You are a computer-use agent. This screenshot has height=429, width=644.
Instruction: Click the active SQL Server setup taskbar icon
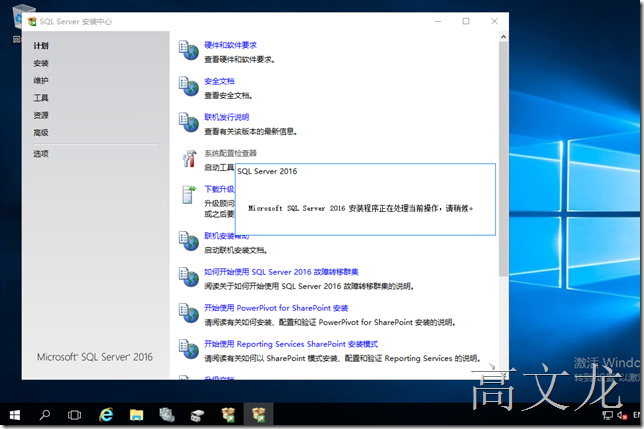tap(258, 415)
